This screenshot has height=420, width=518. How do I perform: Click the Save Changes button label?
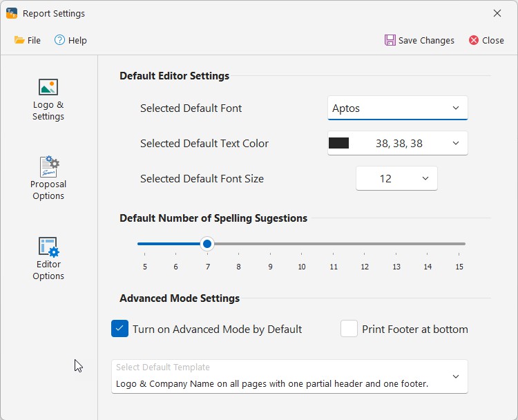click(426, 40)
